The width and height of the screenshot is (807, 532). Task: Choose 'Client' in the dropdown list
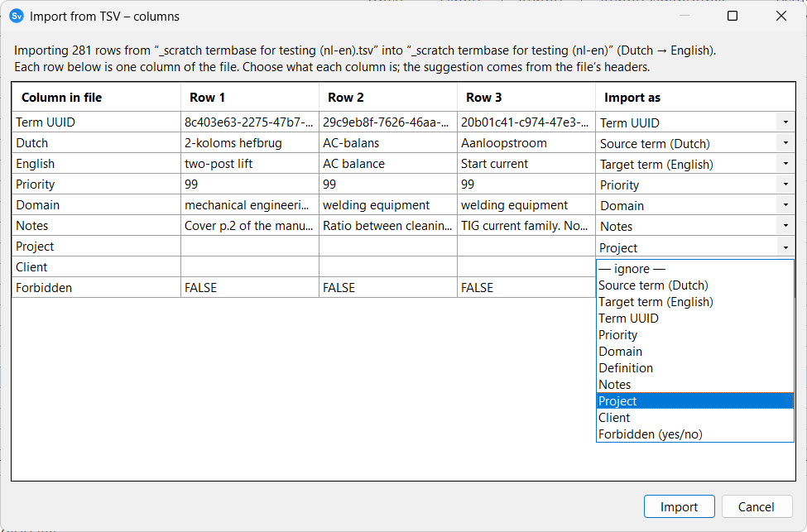(x=694, y=417)
